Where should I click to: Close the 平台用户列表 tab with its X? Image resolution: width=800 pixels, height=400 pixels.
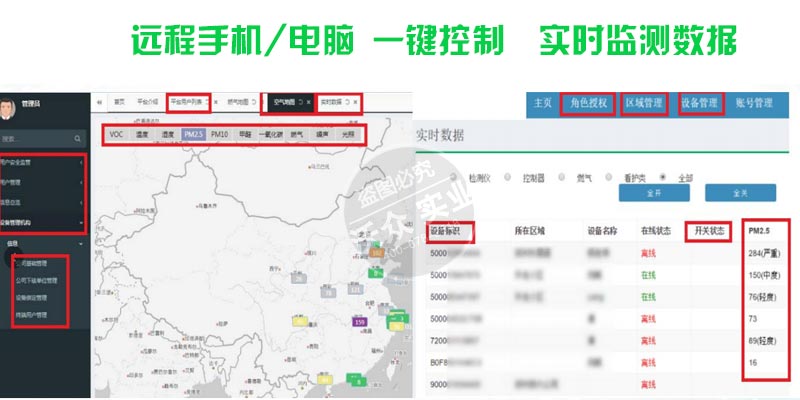click(x=216, y=102)
